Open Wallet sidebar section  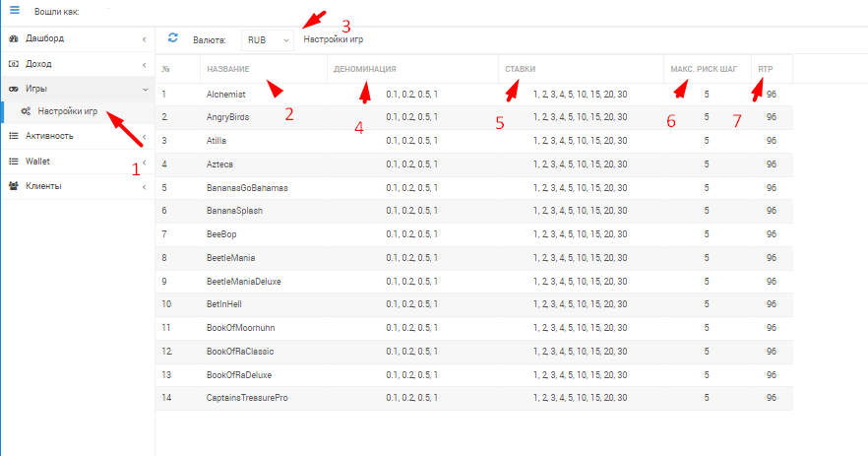37,162
